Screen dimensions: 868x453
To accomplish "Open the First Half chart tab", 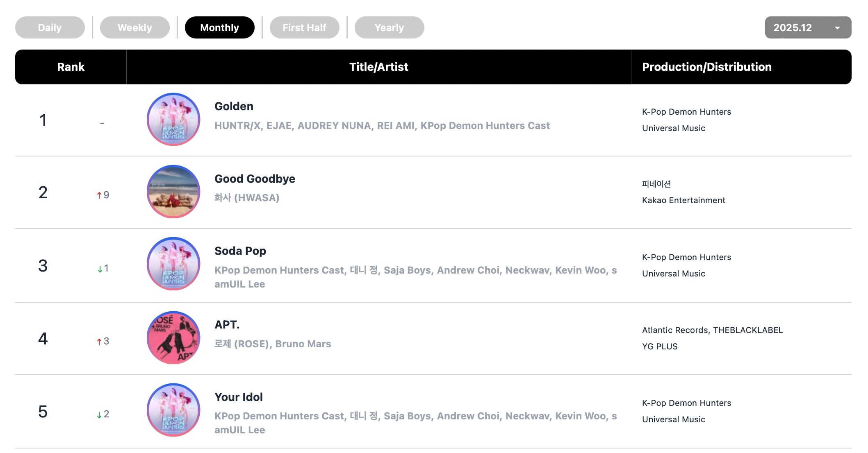I will [x=305, y=27].
